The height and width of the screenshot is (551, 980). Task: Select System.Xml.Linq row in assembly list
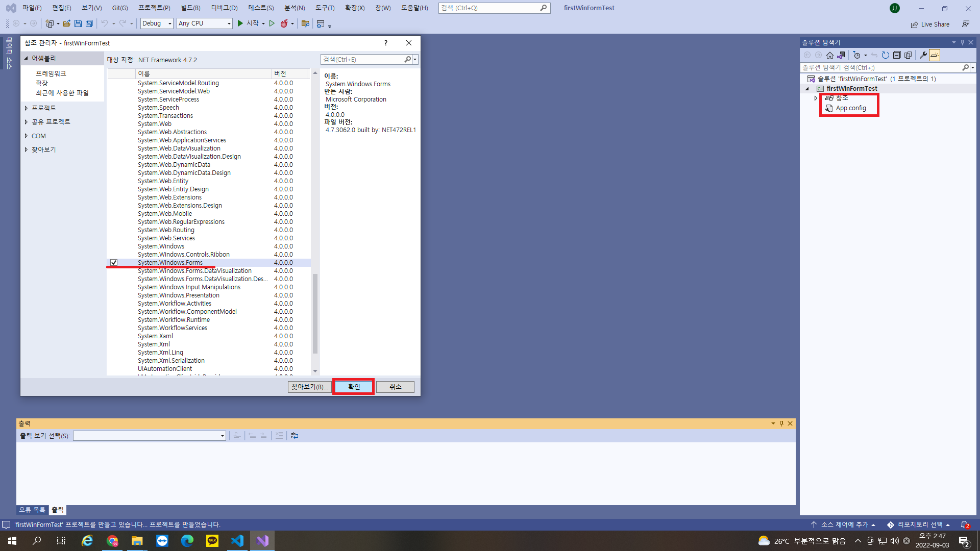point(208,353)
